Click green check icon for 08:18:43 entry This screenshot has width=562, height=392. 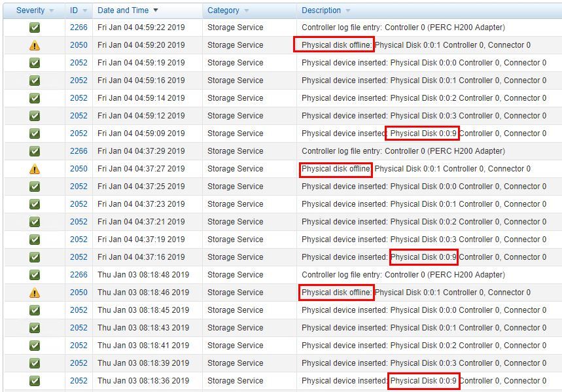point(35,328)
